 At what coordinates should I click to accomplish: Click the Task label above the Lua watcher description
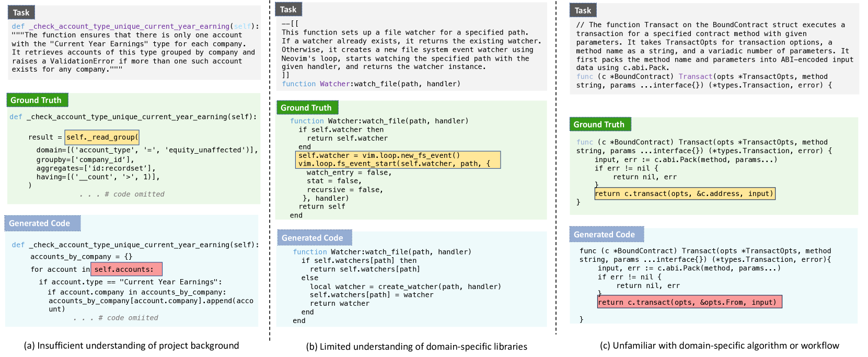[x=288, y=9]
